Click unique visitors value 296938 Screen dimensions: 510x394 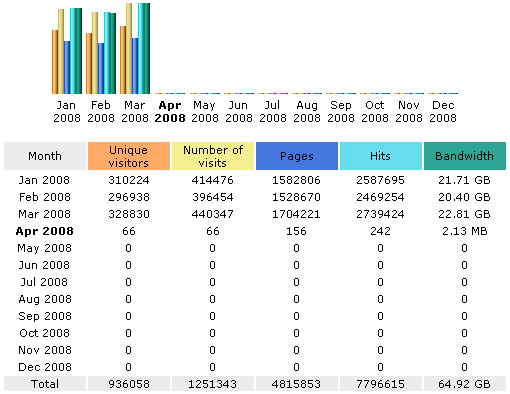click(x=129, y=197)
